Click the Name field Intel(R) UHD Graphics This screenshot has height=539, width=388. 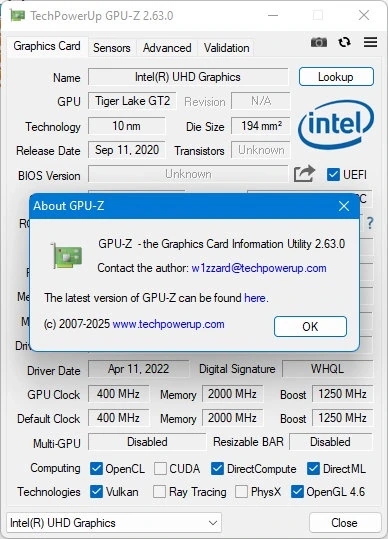[x=188, y=77]
